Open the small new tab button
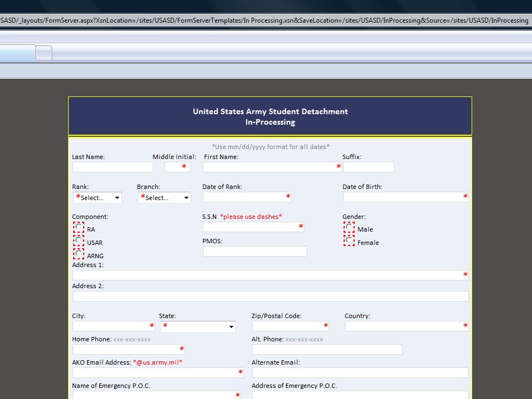 (44, 53)
